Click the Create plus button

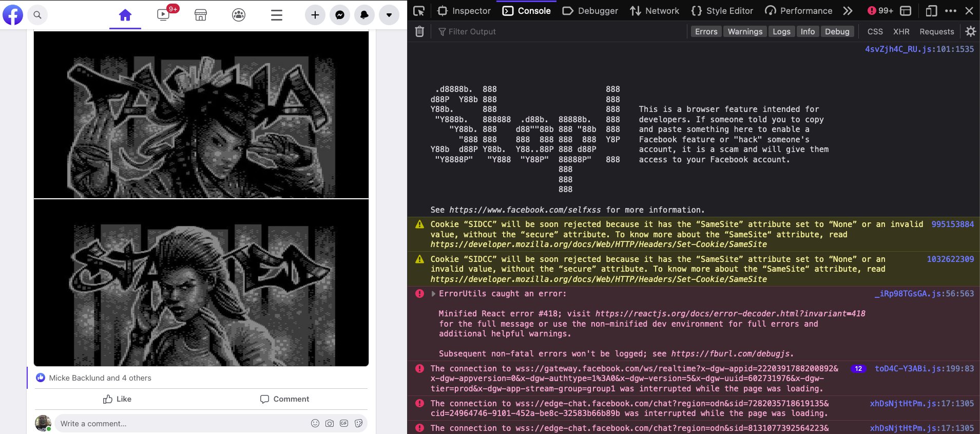[315, 15]
